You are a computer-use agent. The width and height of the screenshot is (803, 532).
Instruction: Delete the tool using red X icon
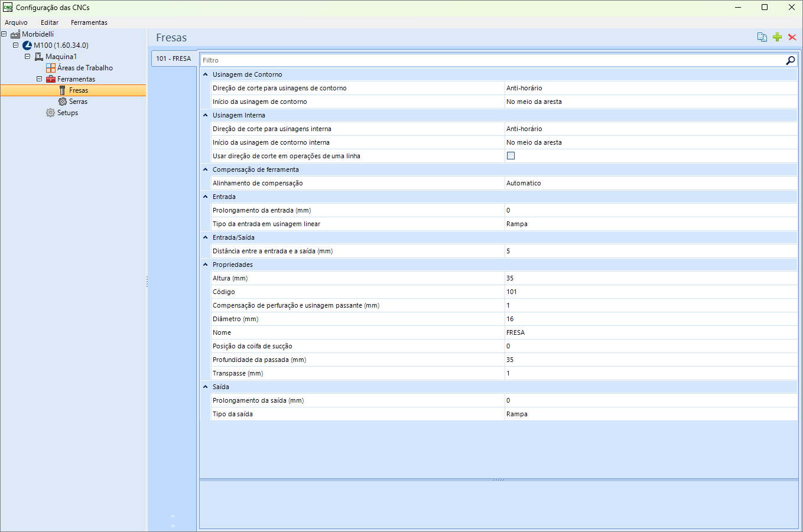pos(792,37)
